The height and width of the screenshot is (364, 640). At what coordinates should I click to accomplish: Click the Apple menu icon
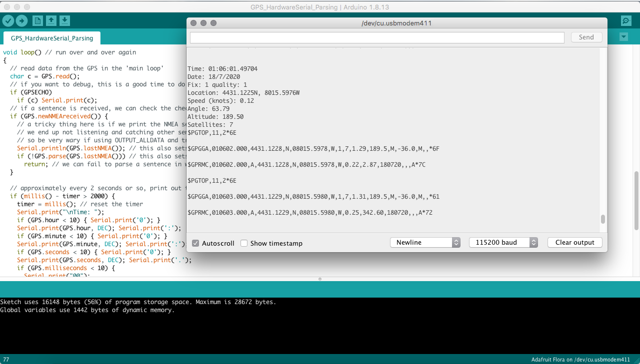click(6, 7)
